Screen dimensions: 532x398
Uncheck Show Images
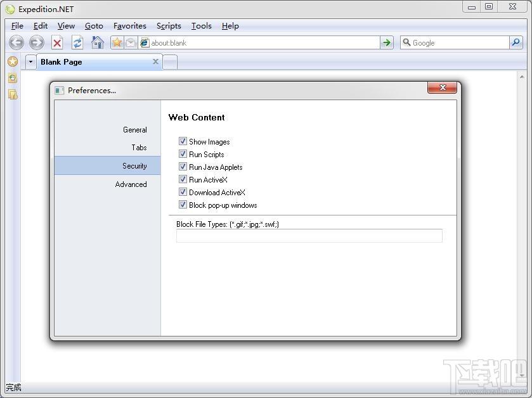[183, 141]
